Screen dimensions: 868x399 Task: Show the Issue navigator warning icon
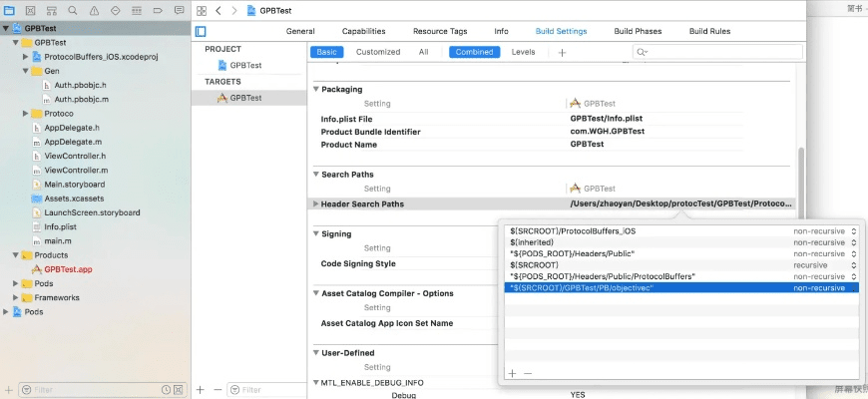coord(95,9)
